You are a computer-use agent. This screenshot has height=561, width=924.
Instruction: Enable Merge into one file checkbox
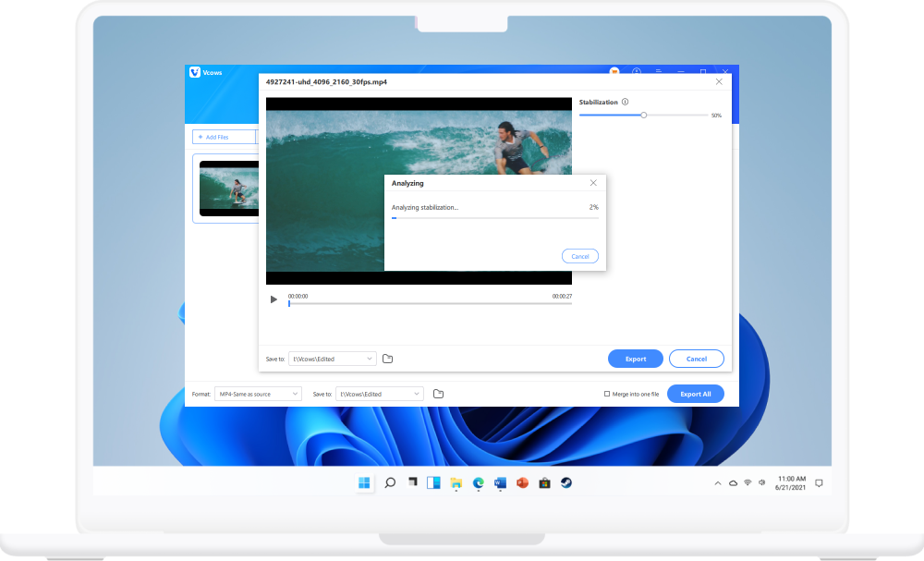607,394
